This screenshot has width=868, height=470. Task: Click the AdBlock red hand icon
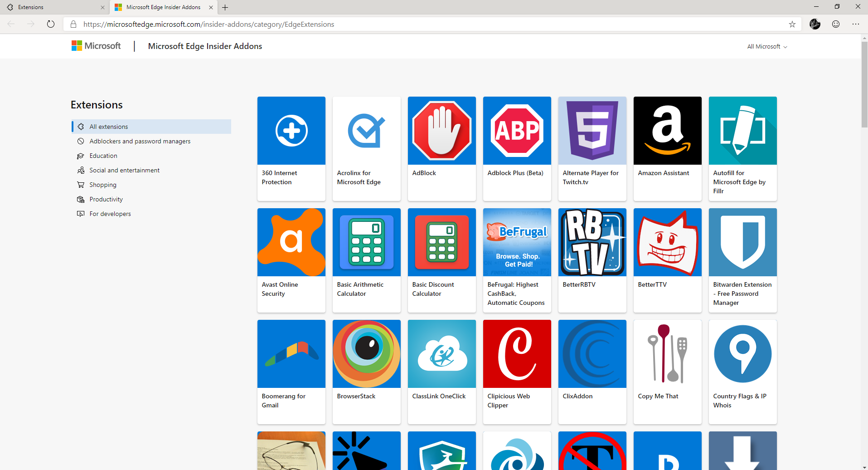(x=442, y=131)
